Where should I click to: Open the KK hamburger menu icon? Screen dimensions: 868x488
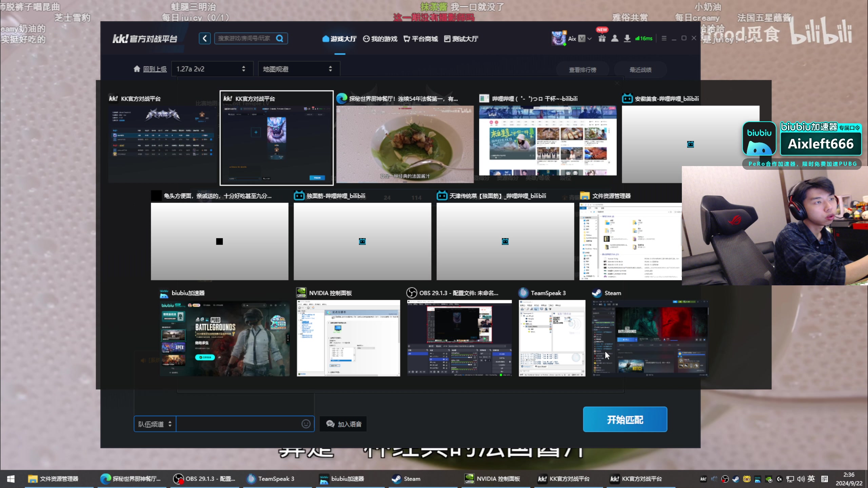click(x=664, y=38)
